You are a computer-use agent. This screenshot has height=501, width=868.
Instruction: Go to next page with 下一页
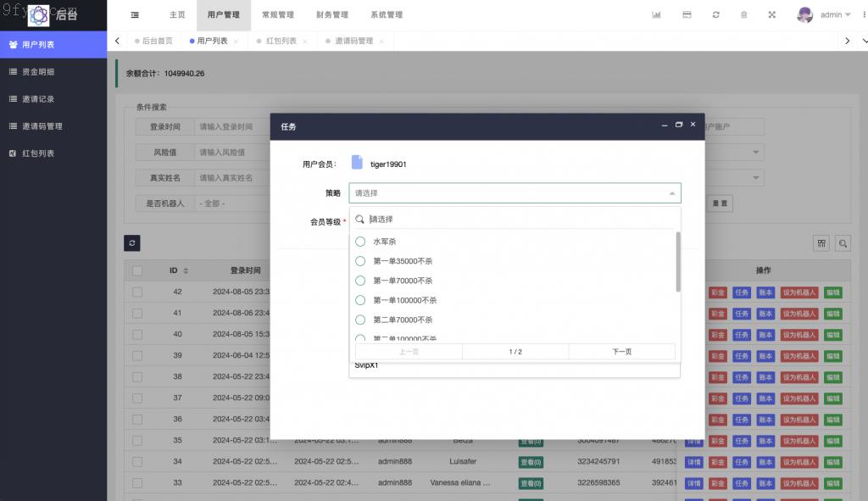click(x=621, y=351)
